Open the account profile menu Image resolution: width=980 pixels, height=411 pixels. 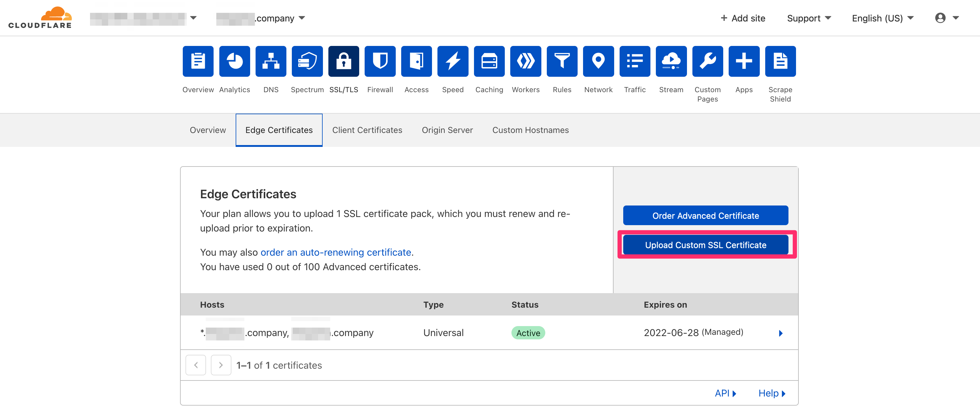pyautogui.click(x=947, y=18)
